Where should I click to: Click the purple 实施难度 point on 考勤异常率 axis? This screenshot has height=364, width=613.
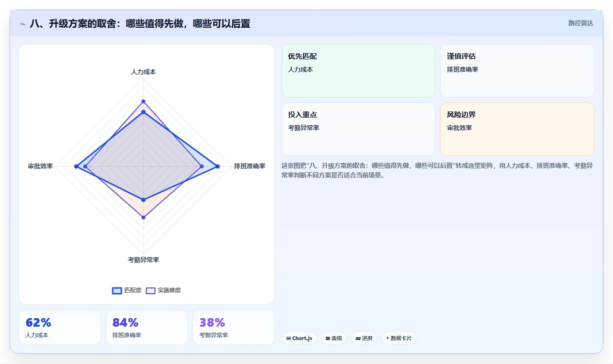tap(143, 217)
